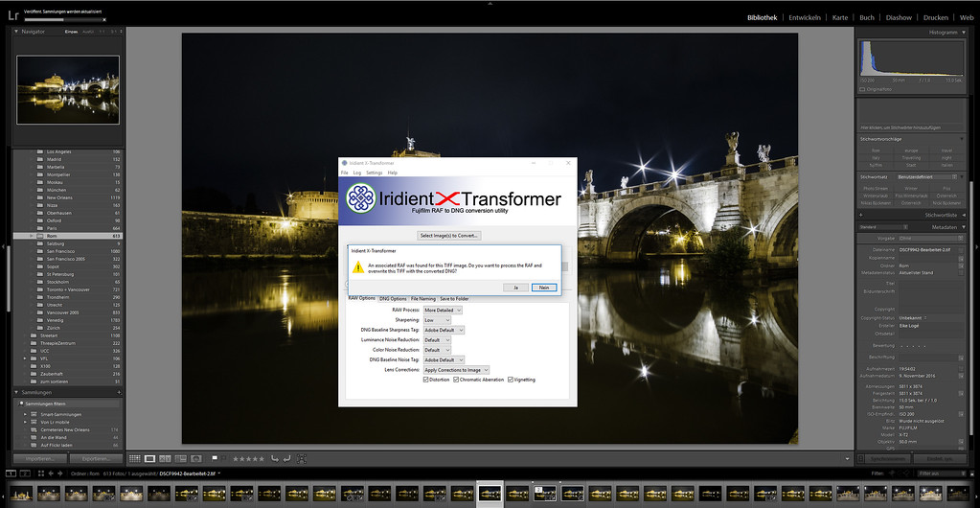980x508 pixels.
Task: Select main window display button 1
Action: [10, 473]
